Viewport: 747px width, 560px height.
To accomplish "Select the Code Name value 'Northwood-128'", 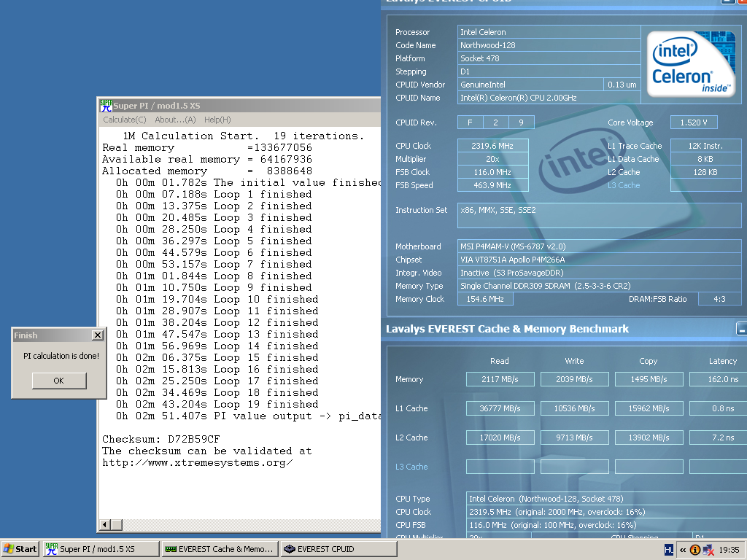I will pyautogui.click(x=549, y=45).
